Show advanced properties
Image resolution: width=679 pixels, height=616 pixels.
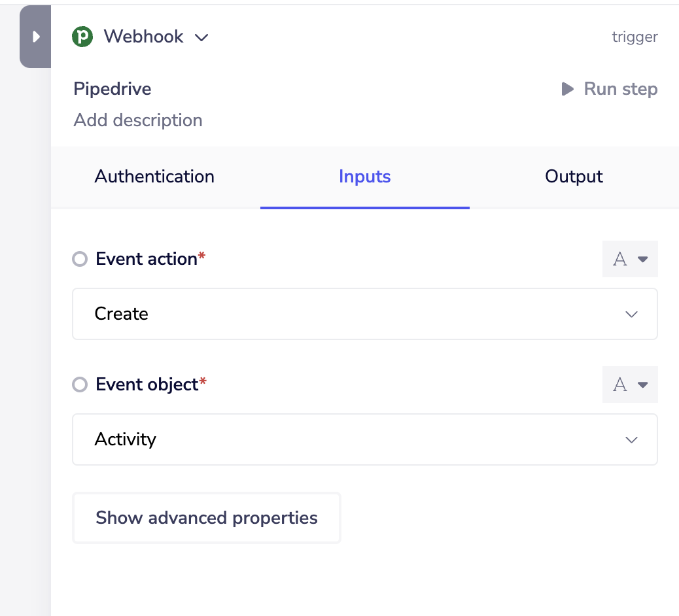tap(207, 518)
